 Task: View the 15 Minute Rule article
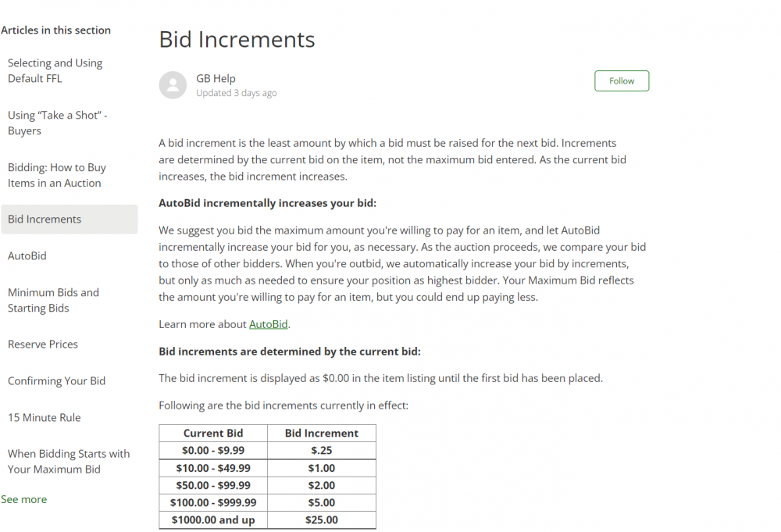(x=44, y=417)
